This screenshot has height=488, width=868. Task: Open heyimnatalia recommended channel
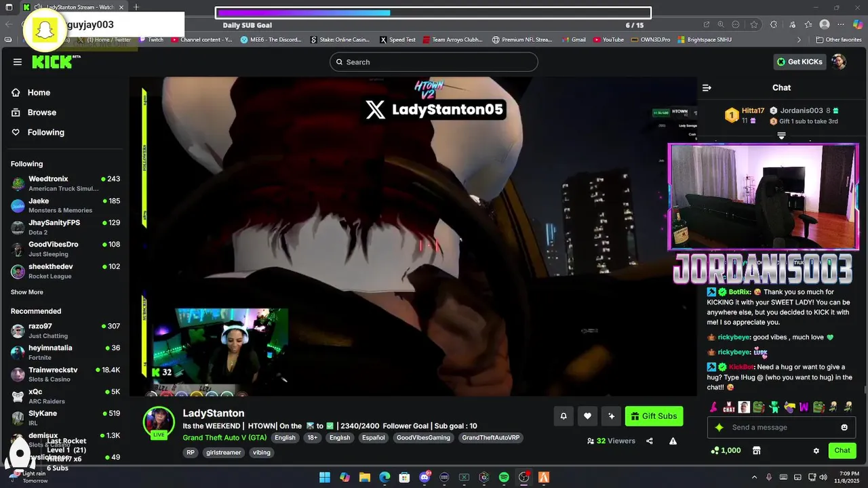click(x=66, y=352)
